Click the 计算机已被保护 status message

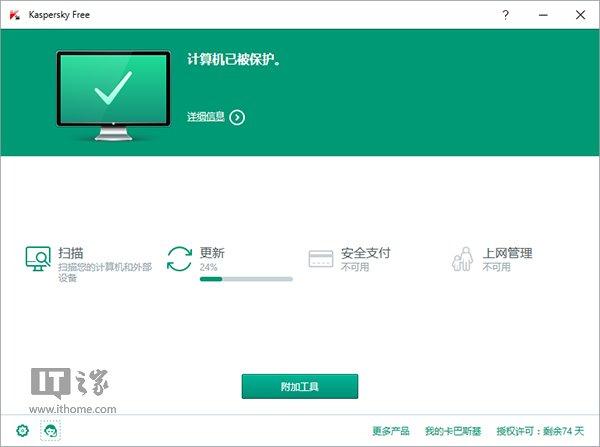pyautogui.click(x=233, y=59)
